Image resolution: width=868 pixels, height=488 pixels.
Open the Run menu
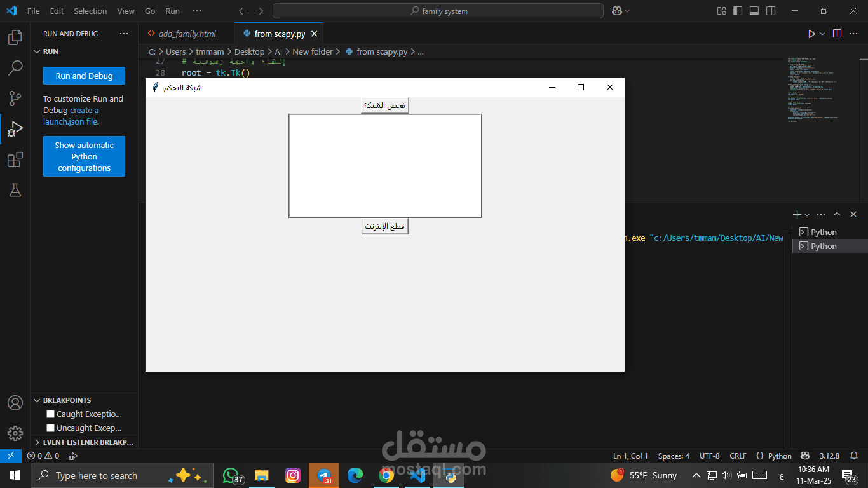coord(172,11)
